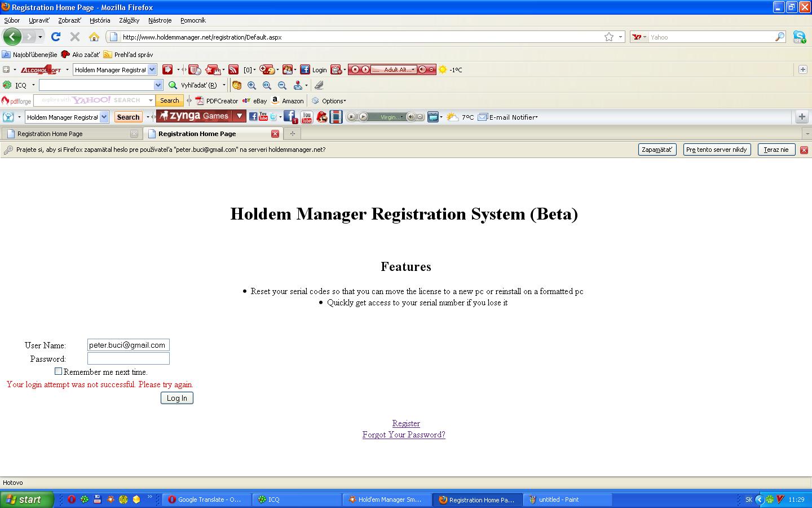Open the Yahoo search field dropdown in pdfforge toolbar
The width and height of the screenshot is (812, 508).
[x=151, y=100]
